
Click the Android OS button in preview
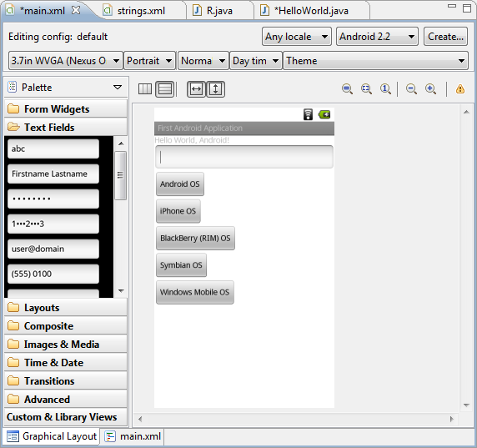coord(180,184)
